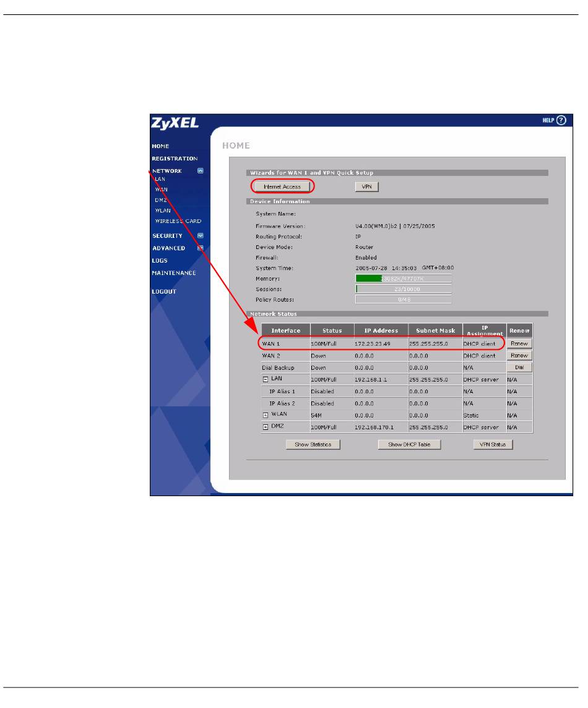Click the Device Mode Router value

coord(364,247)
